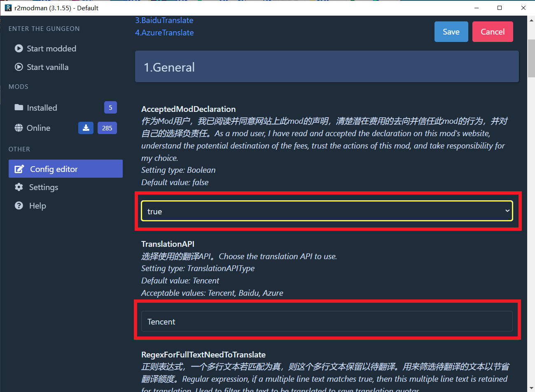This screenshot has height=392, width=535.
Task: Click the "Choose the translation API to use." description
Action: (278, 256)
